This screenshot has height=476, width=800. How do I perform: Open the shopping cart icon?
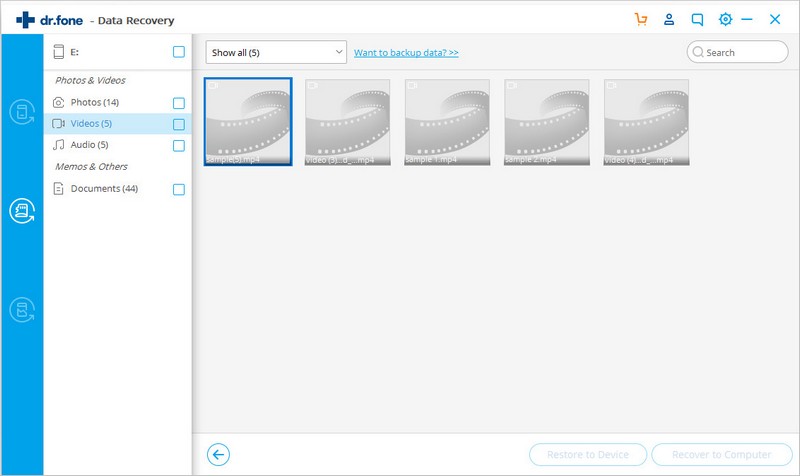coord(641,19)
